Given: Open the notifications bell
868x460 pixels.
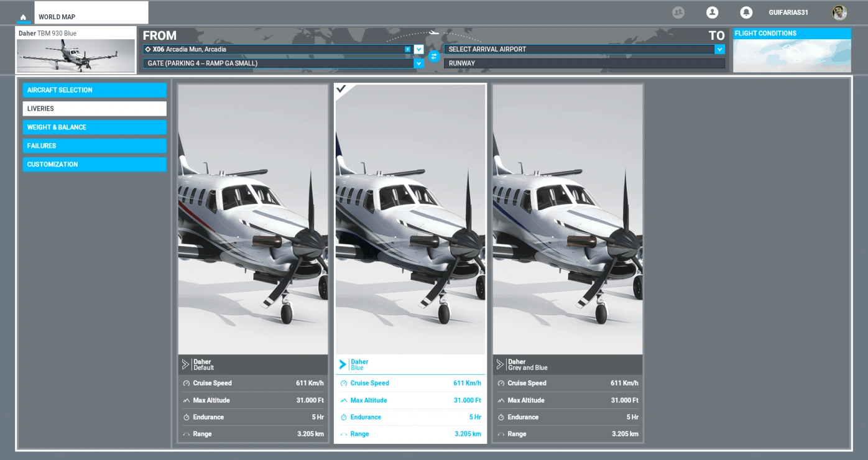Looking at the screenshot, I should [746, 12].
